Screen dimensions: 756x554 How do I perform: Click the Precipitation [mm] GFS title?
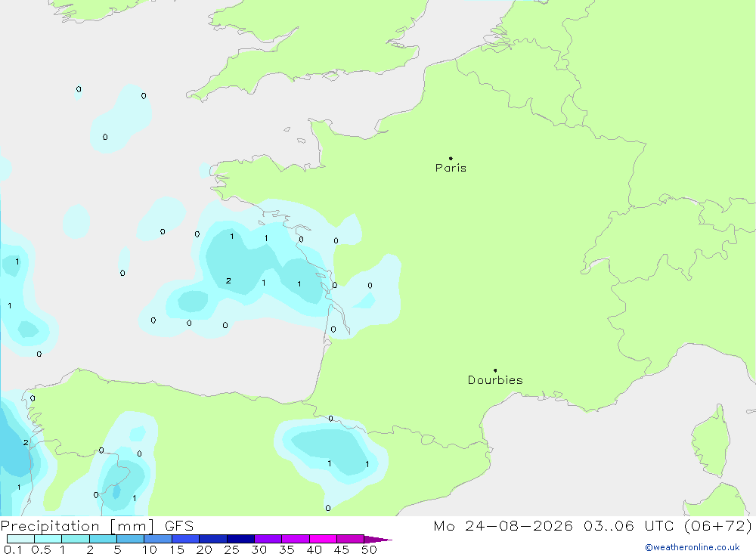coord(97,525)
